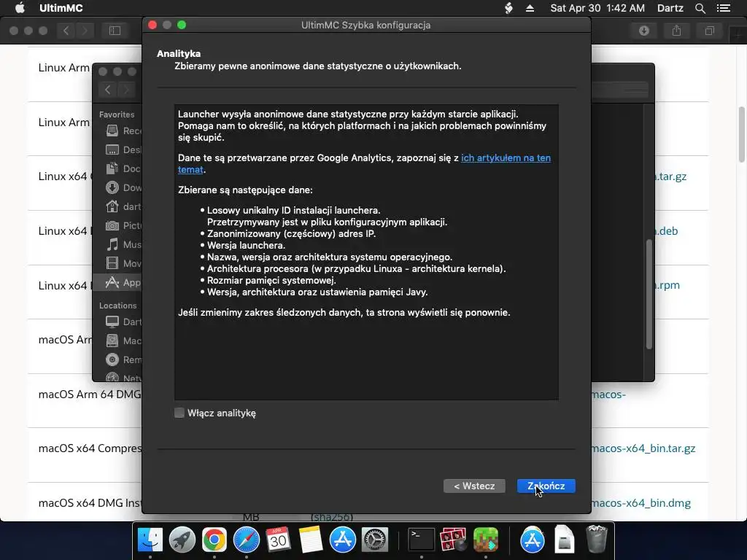Screen dimensions: 747x560
Task: Click the "Analityka" heading text
Action: (x=179, y=54)
